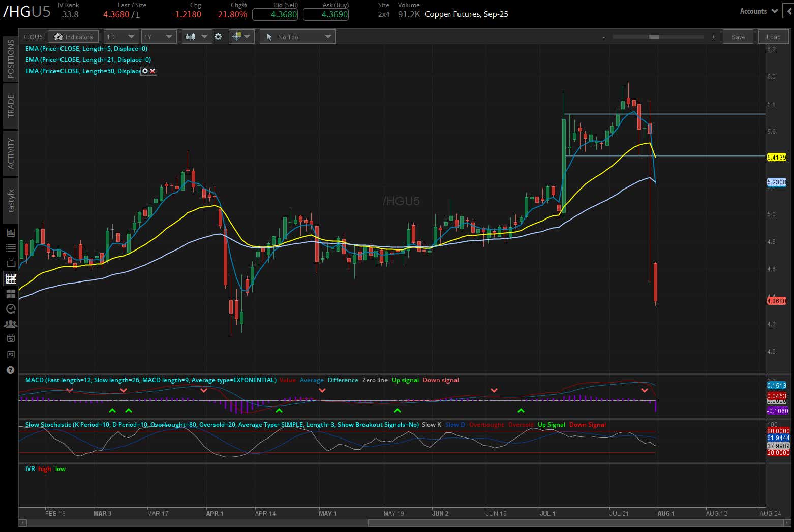Image resolution: width=794 pixels, height=532 pixels.
Task: Click the help question mark icon
Action: pos(10,370)
